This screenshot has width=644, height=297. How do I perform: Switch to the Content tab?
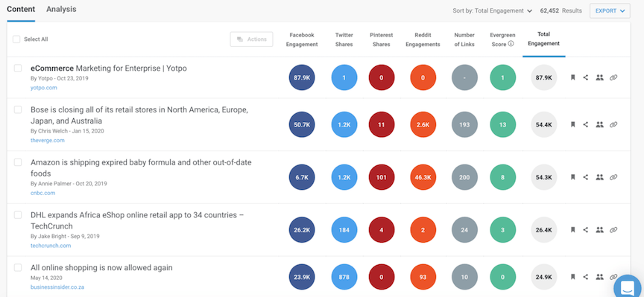21,10
